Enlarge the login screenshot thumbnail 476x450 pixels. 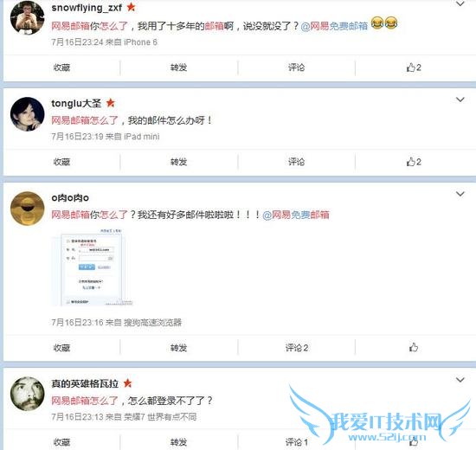click(93, 267)
